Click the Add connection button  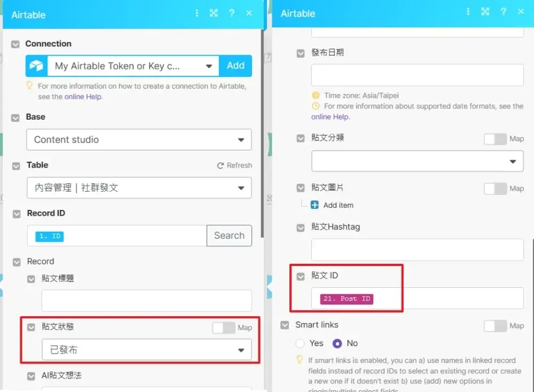pos(235,66)
